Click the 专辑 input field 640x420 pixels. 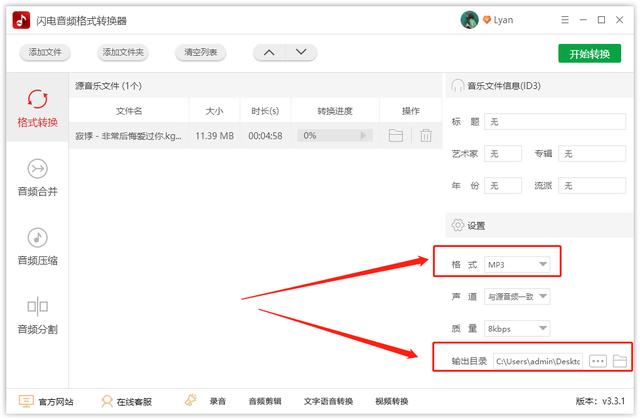click(592, 153)
